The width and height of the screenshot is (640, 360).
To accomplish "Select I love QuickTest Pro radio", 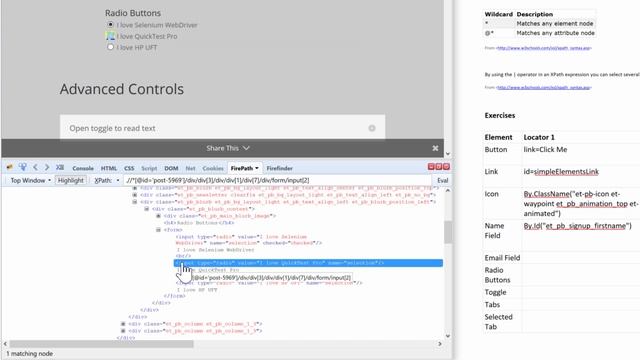I will [x=110, y=36].
